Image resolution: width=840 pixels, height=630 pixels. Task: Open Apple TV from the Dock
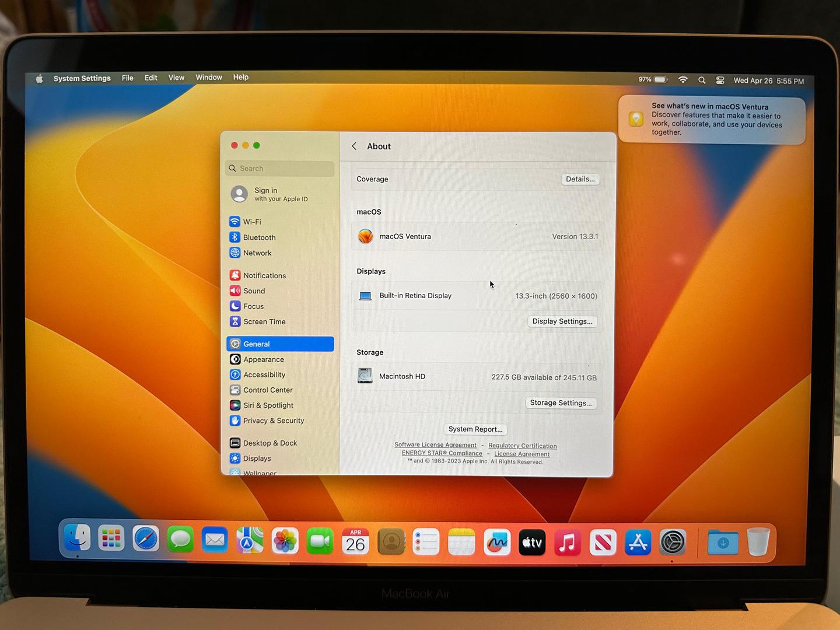click(532, 543)
